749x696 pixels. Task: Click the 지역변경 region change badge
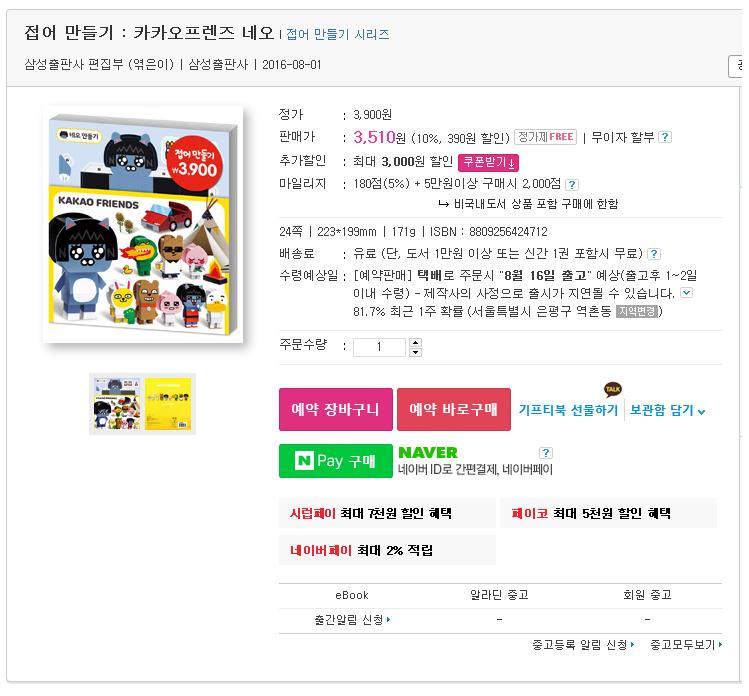pyautogui.click(x=637, y=311)
